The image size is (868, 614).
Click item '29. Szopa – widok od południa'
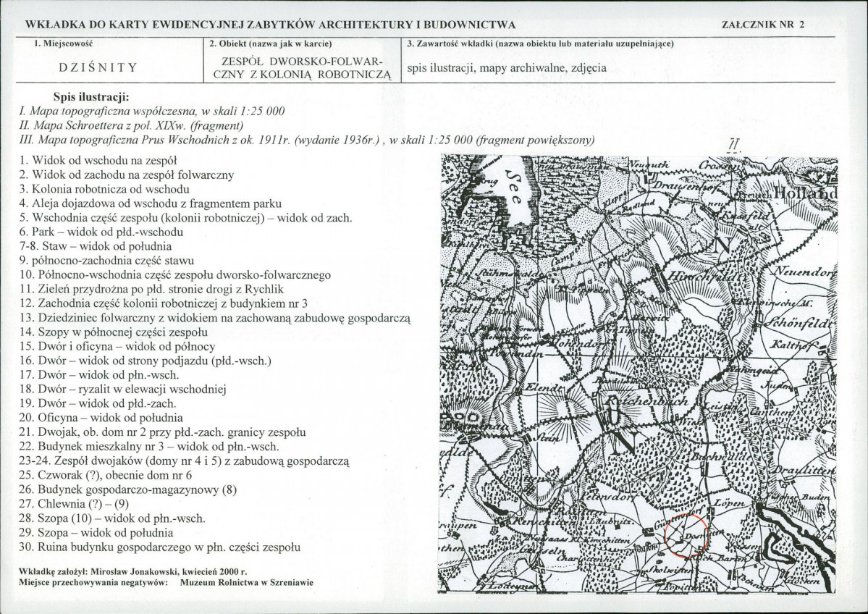96,533
